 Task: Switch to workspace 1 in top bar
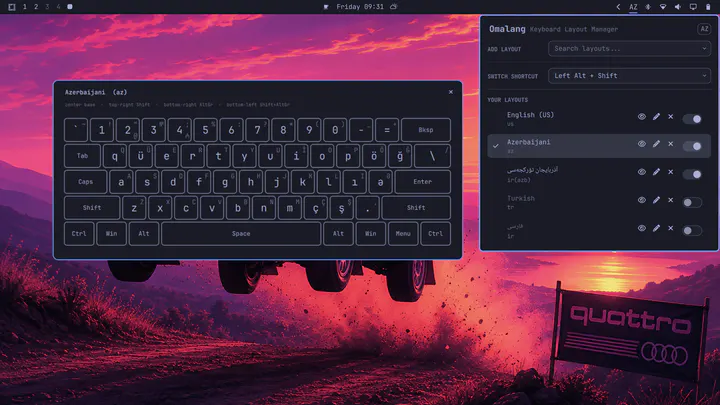(25, 7)
